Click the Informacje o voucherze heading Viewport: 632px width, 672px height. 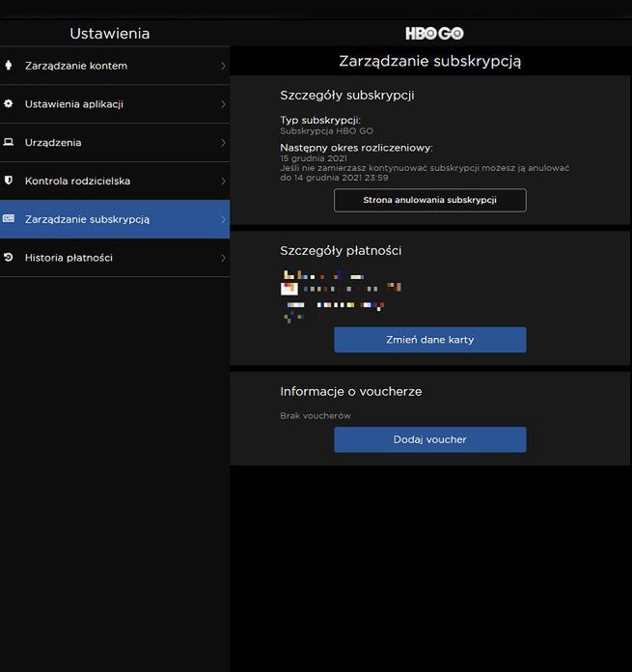point(351,391)
